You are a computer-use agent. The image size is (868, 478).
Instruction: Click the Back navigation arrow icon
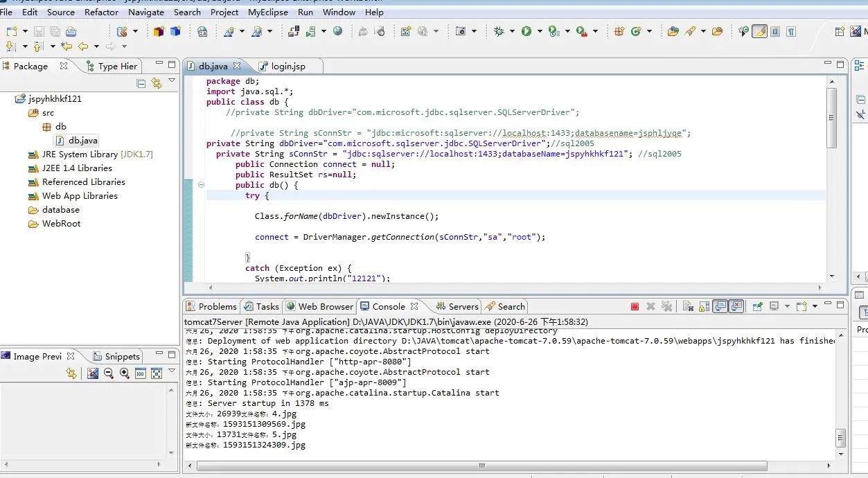tap(83, 46)
